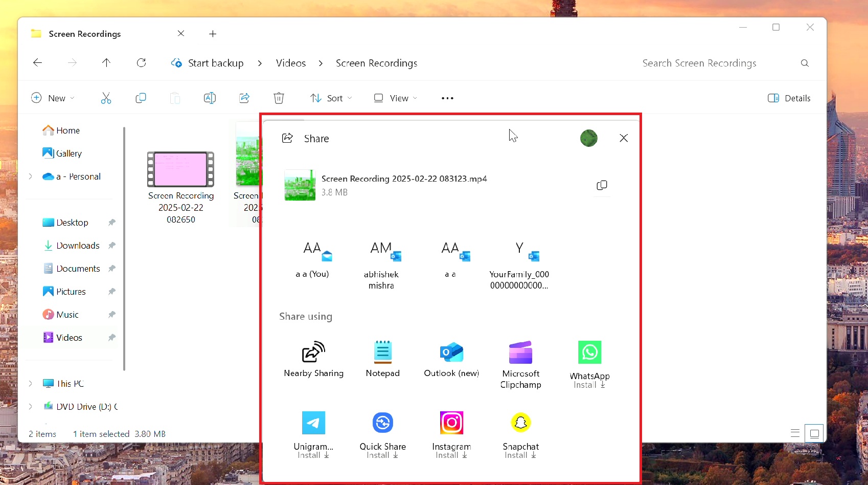The image size is (868, 485).
Task: Switch to the details list view toggle
Action: pyautogui.click(x=794, y=433)
